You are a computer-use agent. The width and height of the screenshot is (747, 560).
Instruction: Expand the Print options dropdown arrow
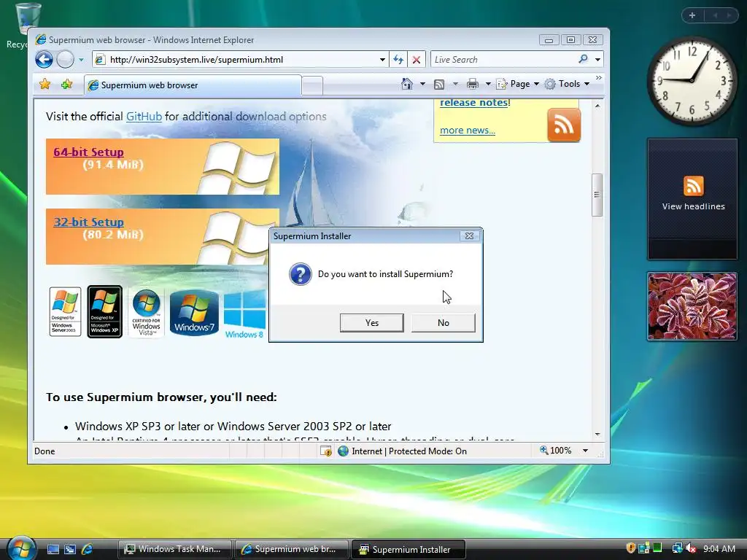click(x=488, y=85)
